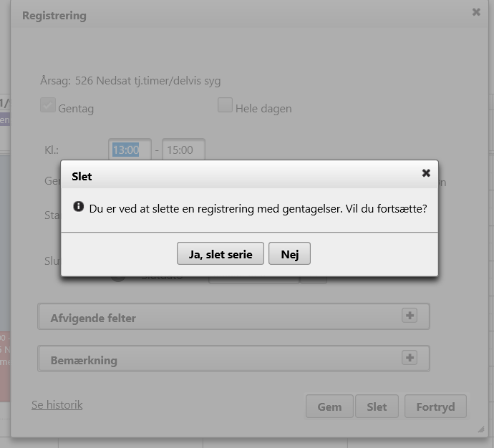Close the Slet confirmation dialog

point(426,173)
